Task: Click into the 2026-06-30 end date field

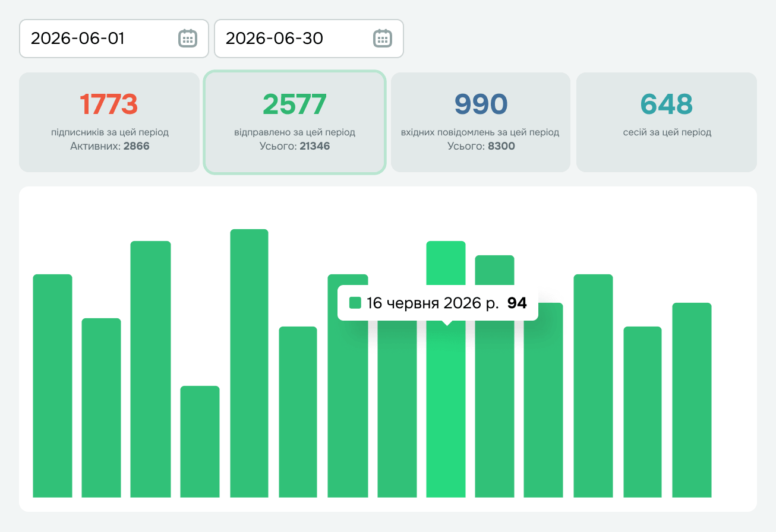Action: [x=309, y=39]
